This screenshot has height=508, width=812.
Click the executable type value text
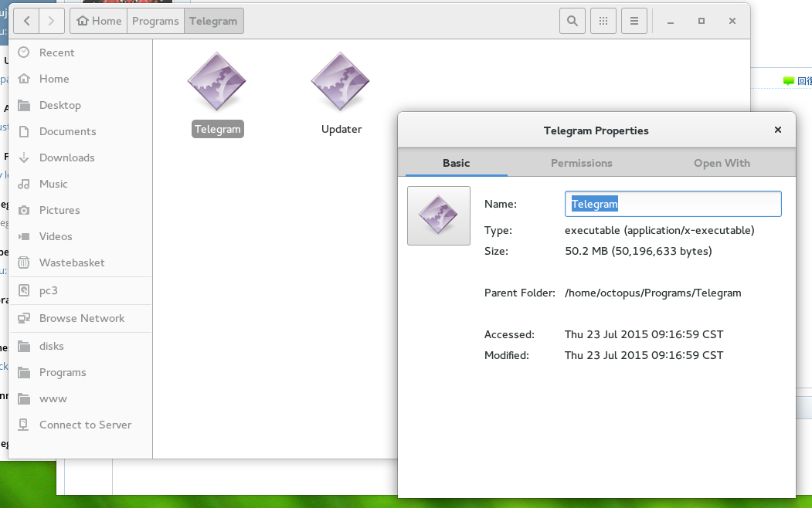(x=659, y=231)
